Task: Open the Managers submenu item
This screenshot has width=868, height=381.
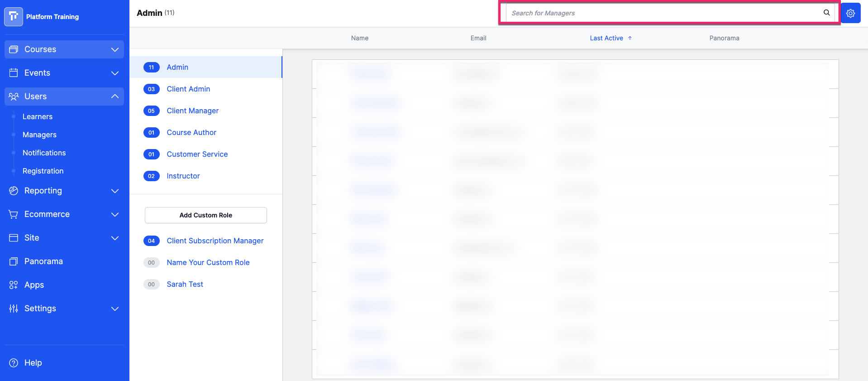Action: coord(39,135)
